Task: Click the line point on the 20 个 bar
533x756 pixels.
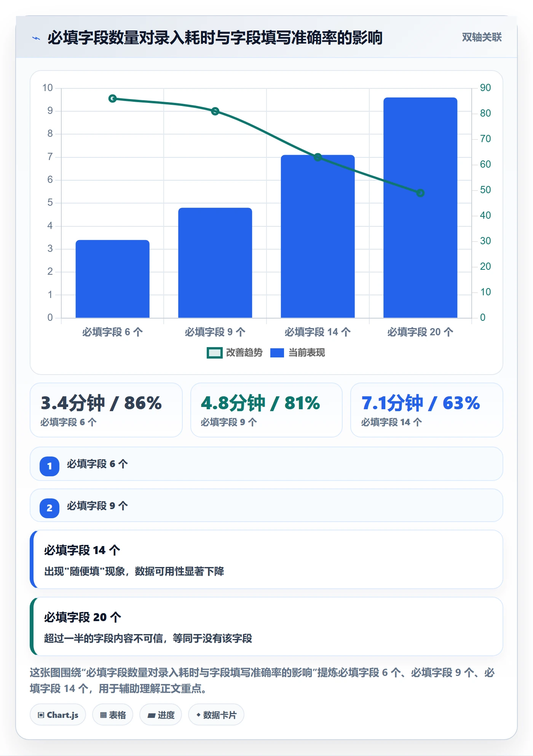Action: coord(420,193)
